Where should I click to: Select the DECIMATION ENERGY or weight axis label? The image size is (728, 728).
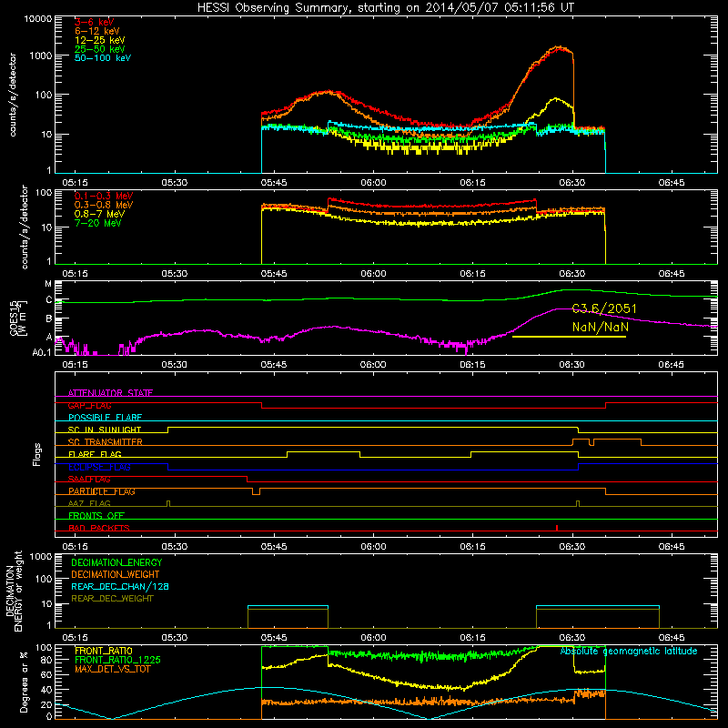click(x=14, y=591)
